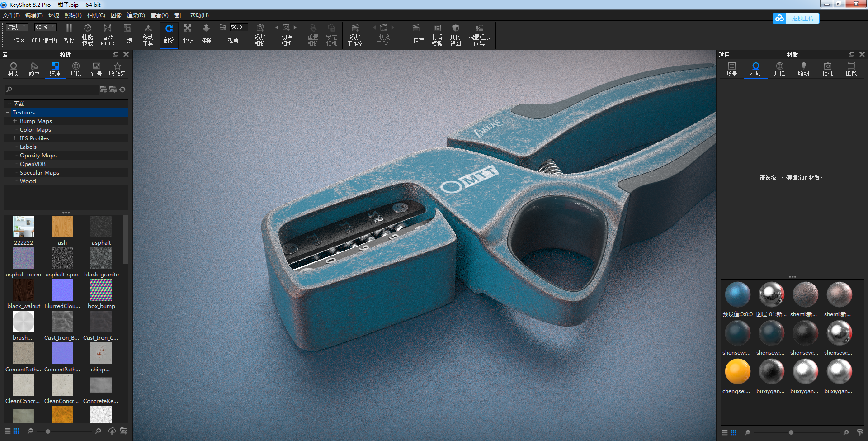This screenshot has width=868, height=441.
Task: Select the black_walnut texture thumbnail
Action: pyautogui.click(x=23, y=290)
